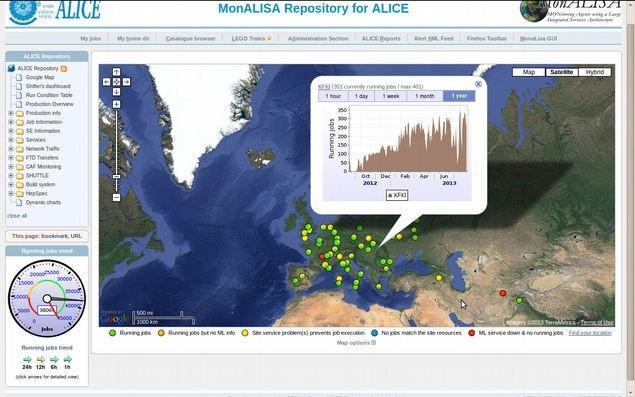Open the RSS feed icon beside ALICE Repository
This screenshot has height=397, width=635.
(x=64, y=68)
